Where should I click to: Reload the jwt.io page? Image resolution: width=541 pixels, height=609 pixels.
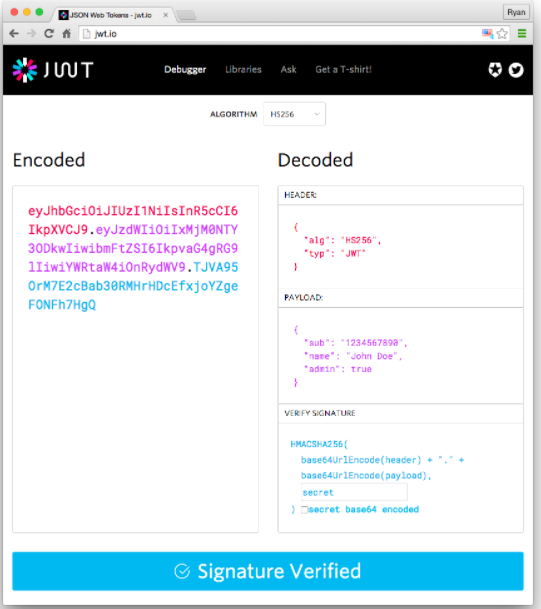[49, 34]
